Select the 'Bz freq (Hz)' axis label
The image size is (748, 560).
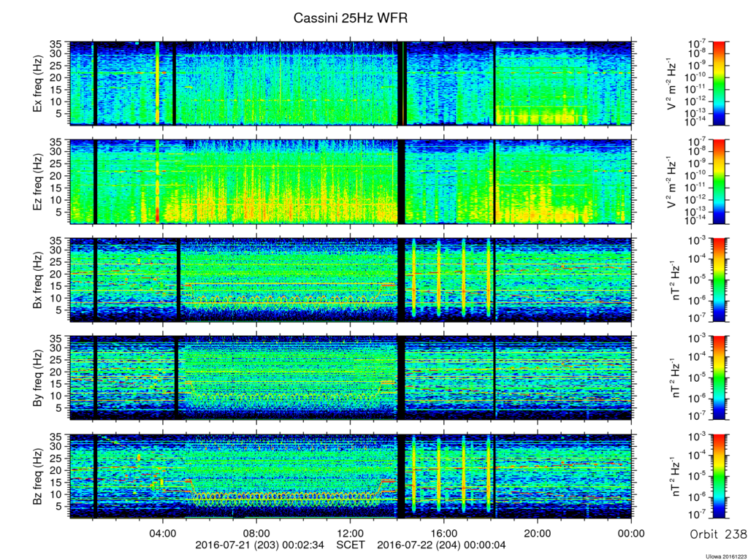(37, 476)
